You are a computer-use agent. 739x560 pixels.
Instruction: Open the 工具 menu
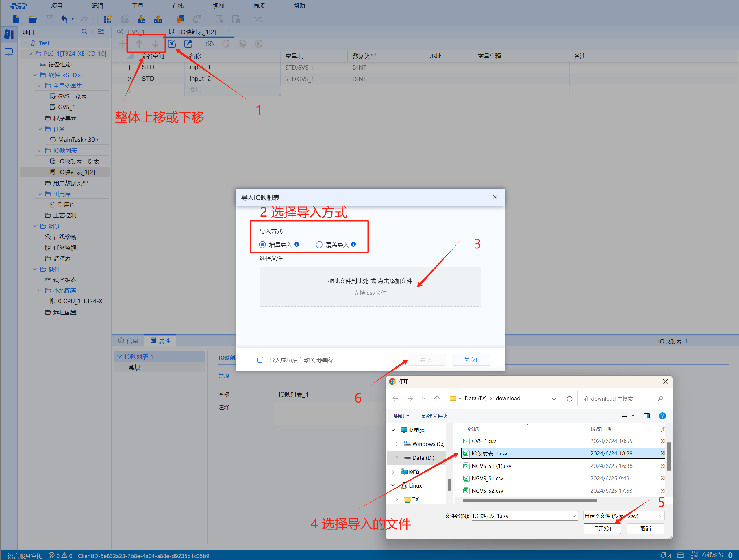pyautogui.click(x=137, y=6)
